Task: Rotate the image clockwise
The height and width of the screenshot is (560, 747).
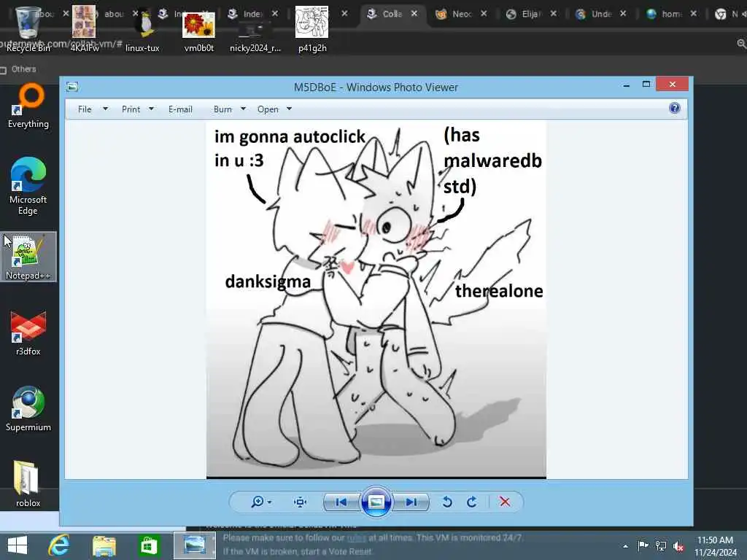Action: coord(472,502)
